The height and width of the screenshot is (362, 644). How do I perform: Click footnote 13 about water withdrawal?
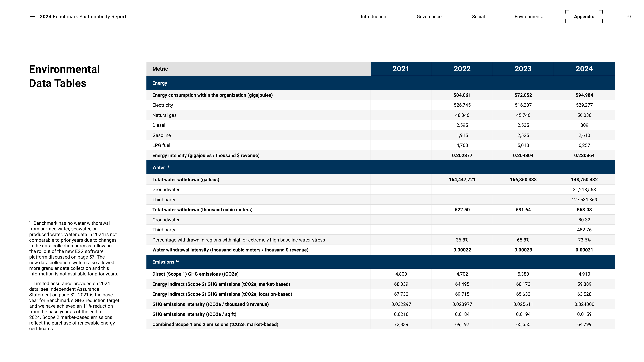click(x=74, y=248)
